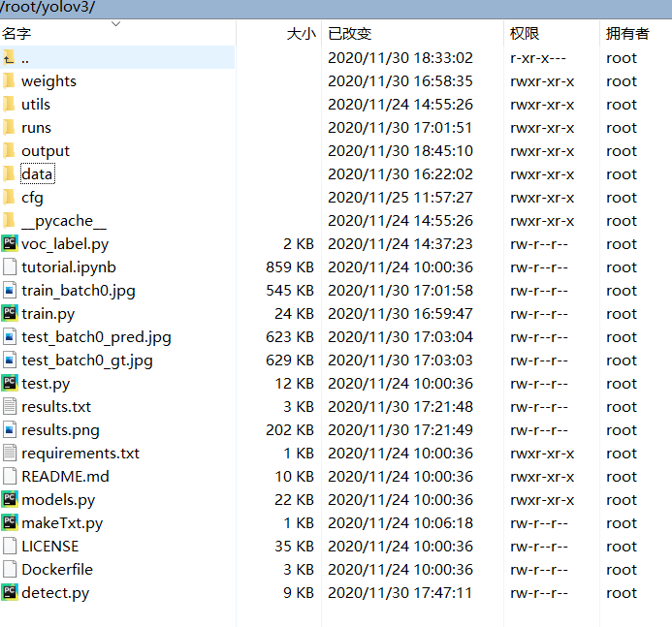The image size is (672, 627).
Task: Select the output folder icon
Action: pyautogui.click(x=9, y=150)
